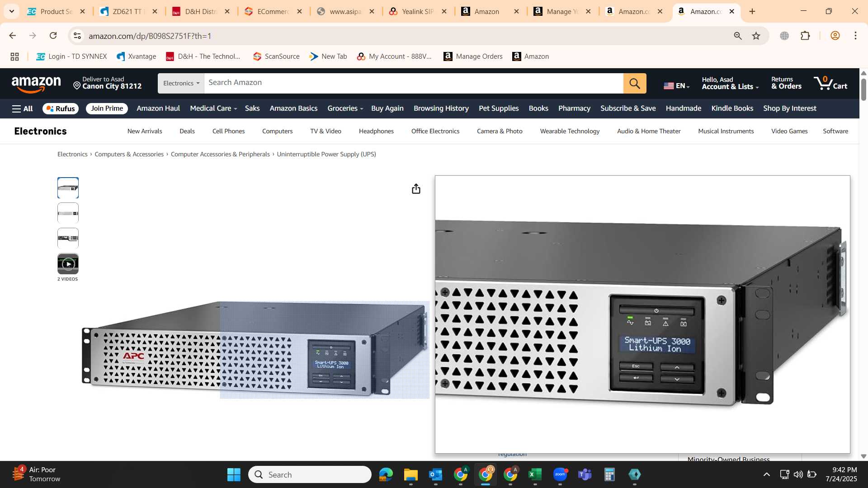Open the Manage Orders bookmark

coord(473,56)
